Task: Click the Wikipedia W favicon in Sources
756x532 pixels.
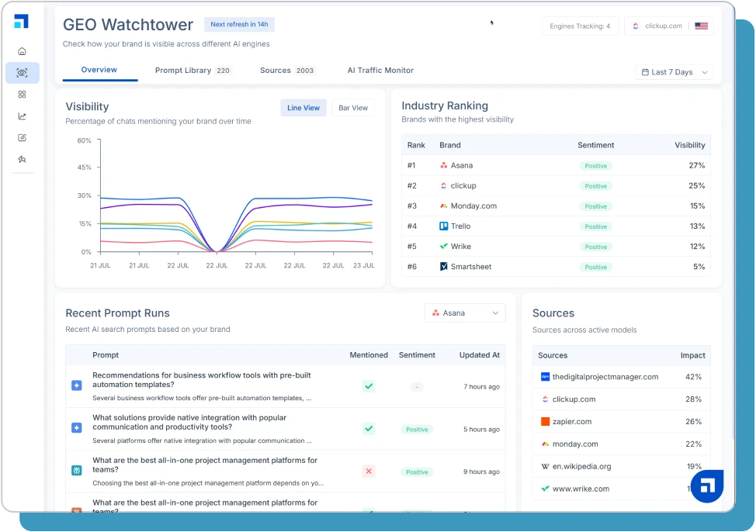Action: click(546, 466)
